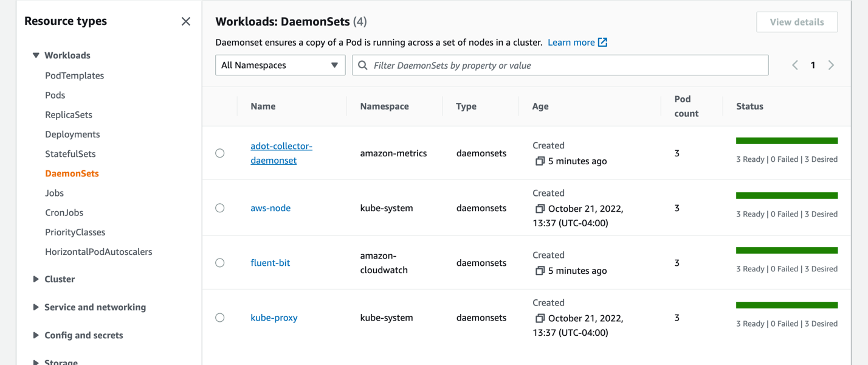Click the external link icon after Learn more
The image size is (868, 365).
(x=601, y=42)
